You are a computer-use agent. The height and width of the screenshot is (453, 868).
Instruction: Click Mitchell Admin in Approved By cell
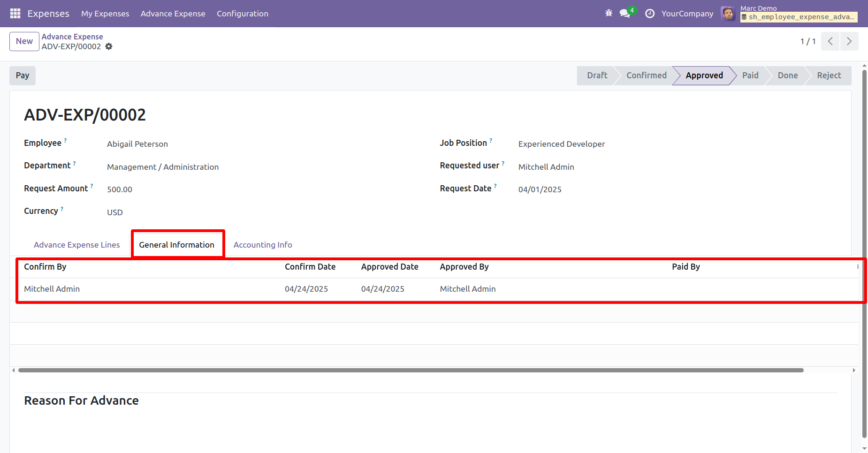(x=468, y=289)
